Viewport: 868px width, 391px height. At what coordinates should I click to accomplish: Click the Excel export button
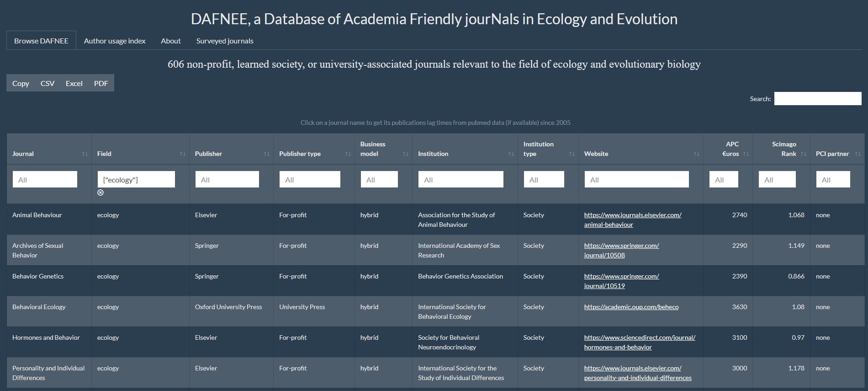tap(74, 83)
